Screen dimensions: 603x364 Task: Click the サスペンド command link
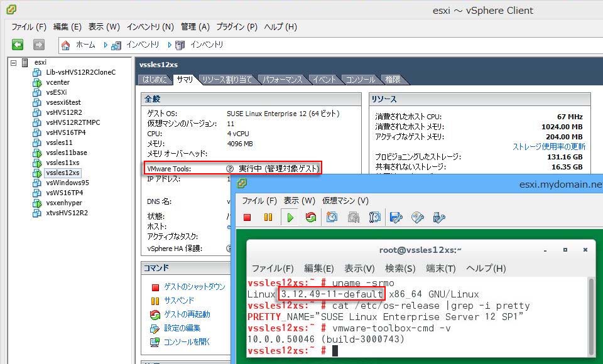pyautogui.click(x=179, y=301)
